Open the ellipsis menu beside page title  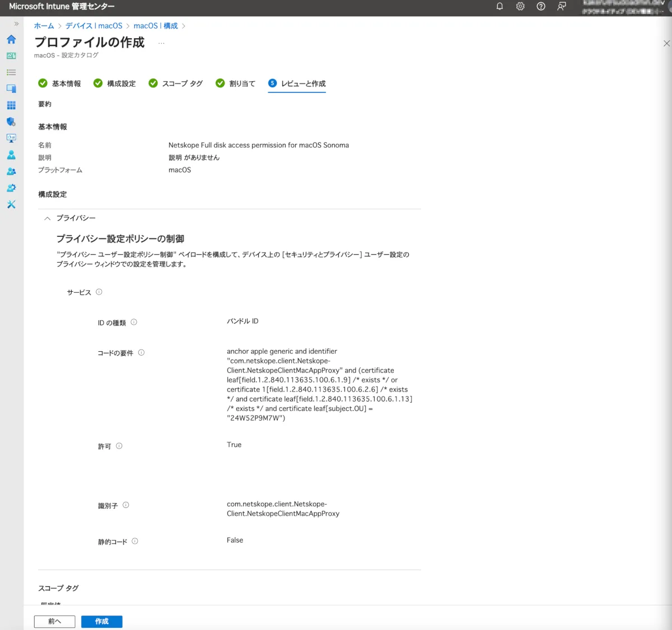pos(161,43)
